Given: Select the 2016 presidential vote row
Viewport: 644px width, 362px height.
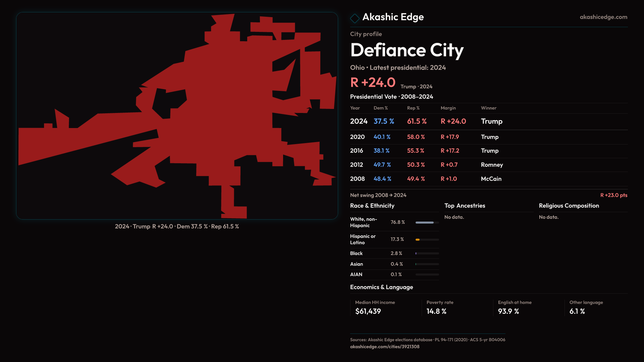Looking at the screenshot, I should (x=426, y=151).
